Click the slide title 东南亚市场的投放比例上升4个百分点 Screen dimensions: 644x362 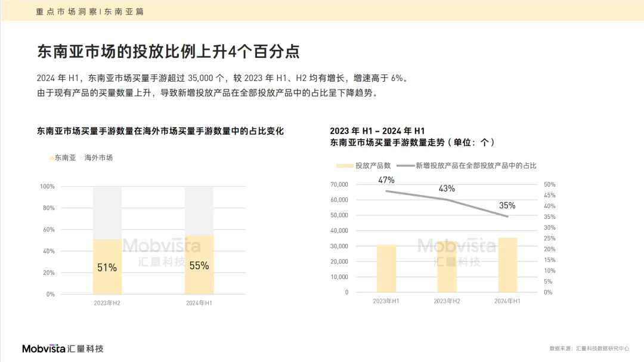click(168, 51)
